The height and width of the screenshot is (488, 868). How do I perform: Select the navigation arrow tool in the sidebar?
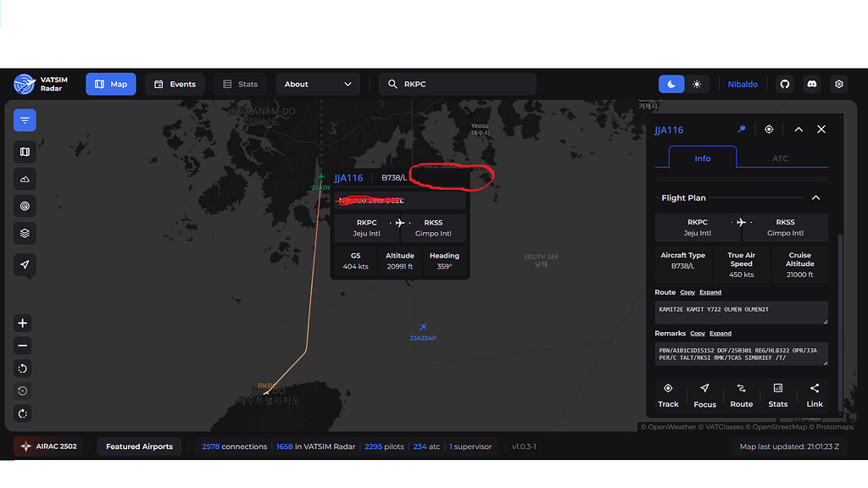[x=24, y=264]
